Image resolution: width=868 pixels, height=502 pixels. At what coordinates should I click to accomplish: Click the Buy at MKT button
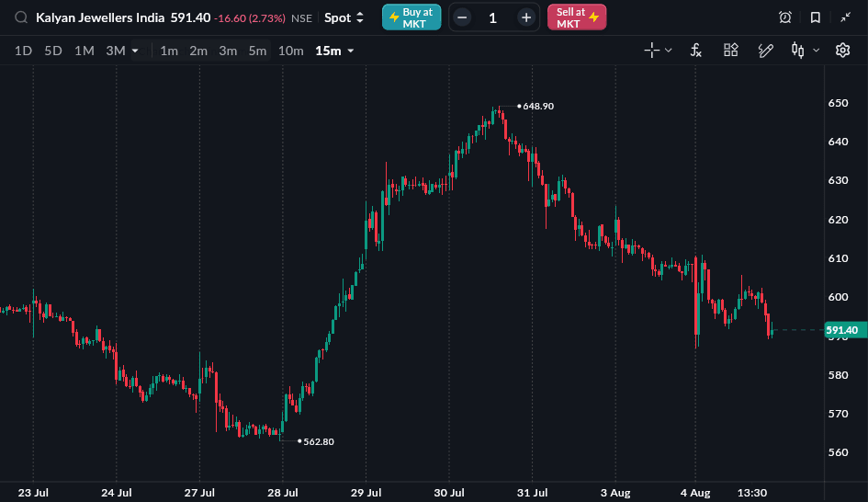411,17
